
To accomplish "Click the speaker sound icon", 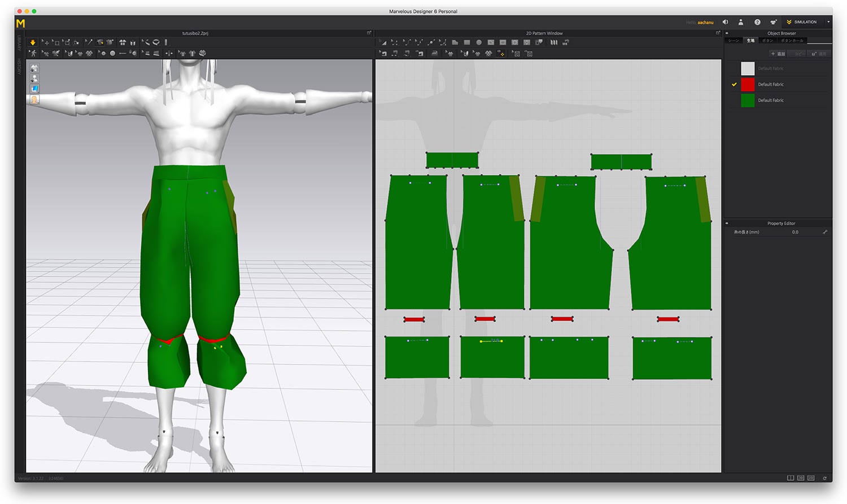I will pos(726,22).
